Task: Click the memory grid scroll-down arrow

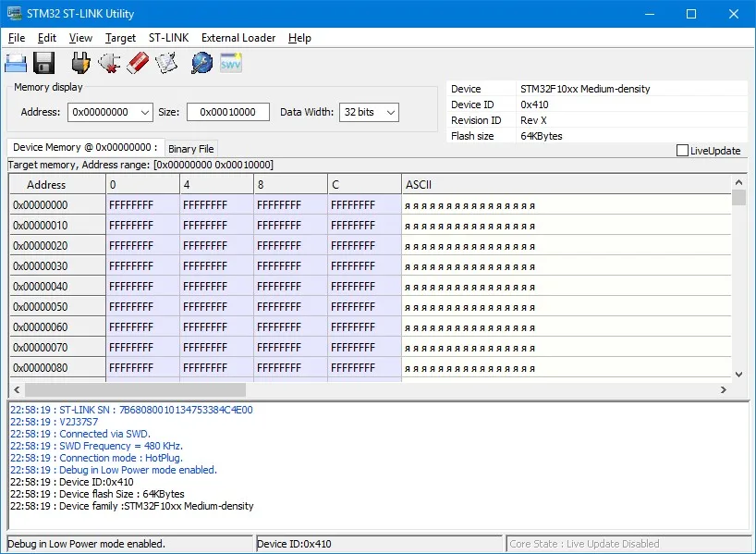Action: 738,373
